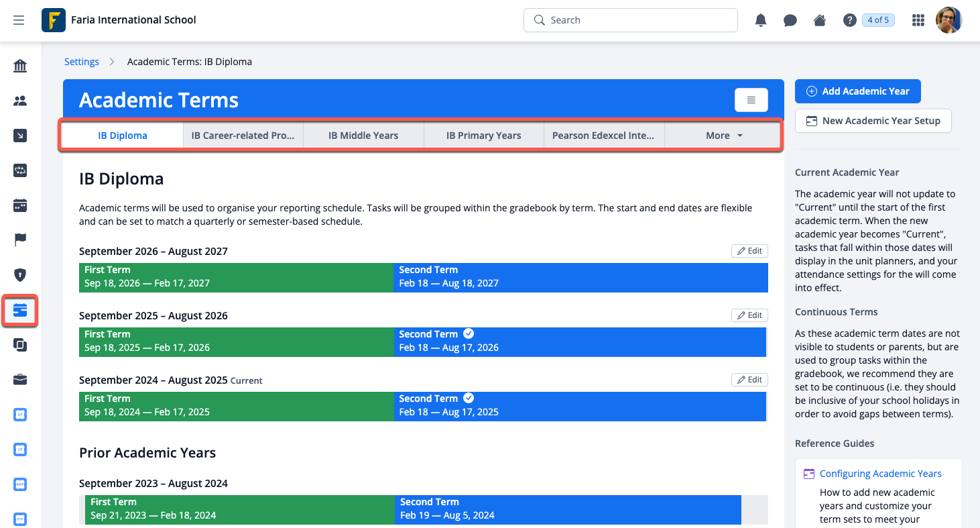The width and height of the screenshot is (980, 528).
Task: Click checkmark on 2026 Second Term
Action: coord(469,333)
